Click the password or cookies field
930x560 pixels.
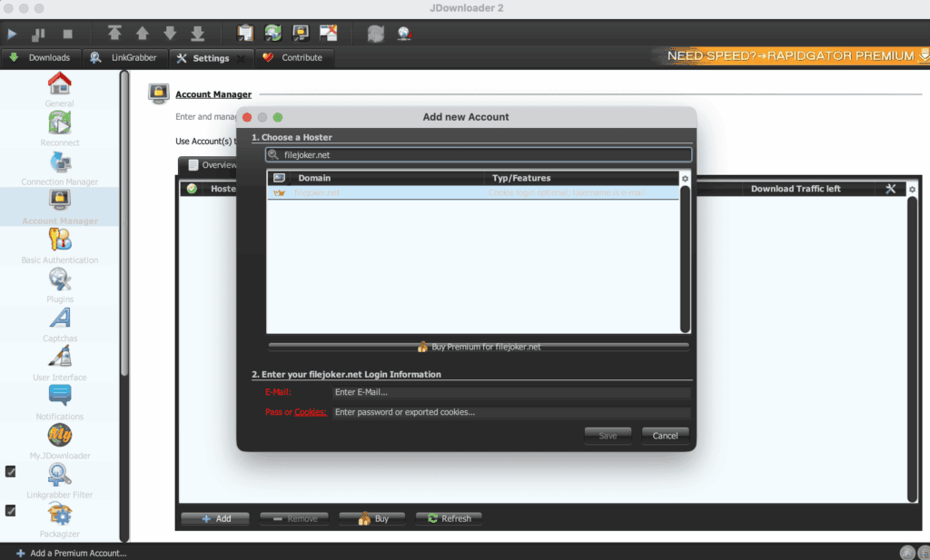(512, 412)
